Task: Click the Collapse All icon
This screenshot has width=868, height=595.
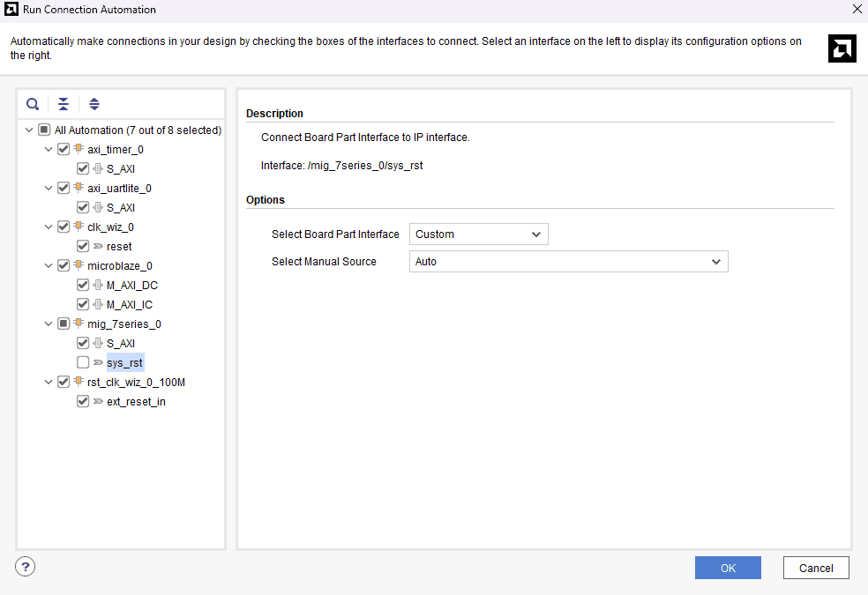Action: (x=64, y=104)
